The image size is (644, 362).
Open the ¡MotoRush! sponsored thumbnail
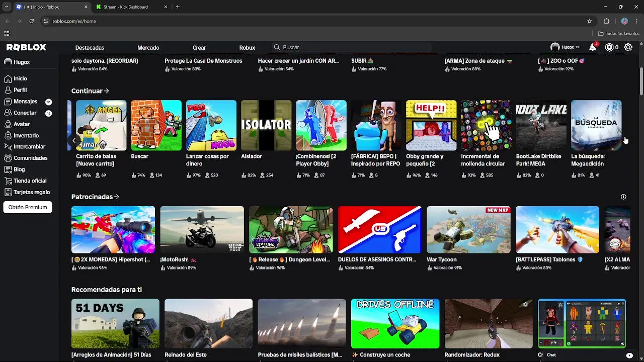tap(202, 230)
